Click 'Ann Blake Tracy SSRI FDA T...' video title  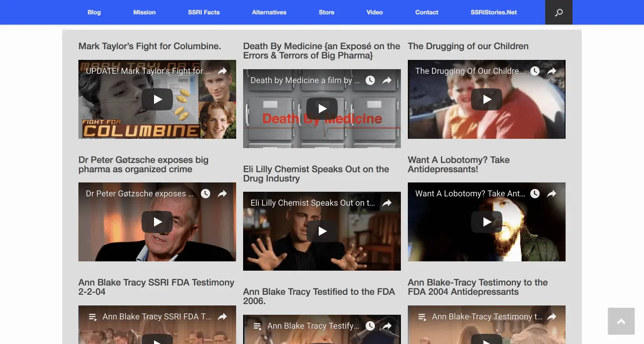tap(157, 317)
